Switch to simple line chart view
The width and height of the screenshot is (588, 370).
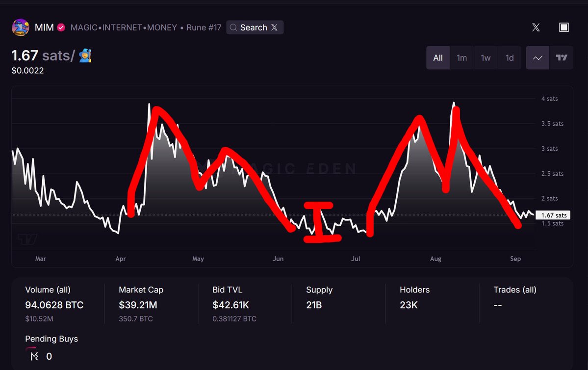point(538,58)
